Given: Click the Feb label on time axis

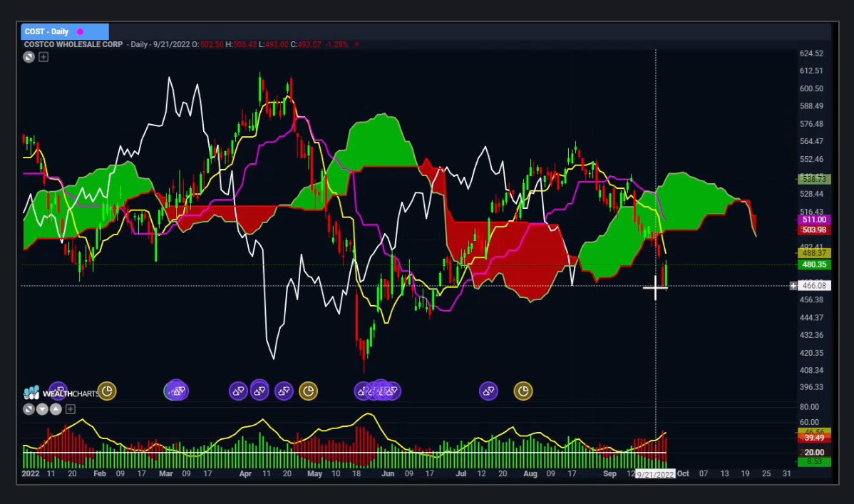Looking at the screenshot, I should (x=100, y=473).
